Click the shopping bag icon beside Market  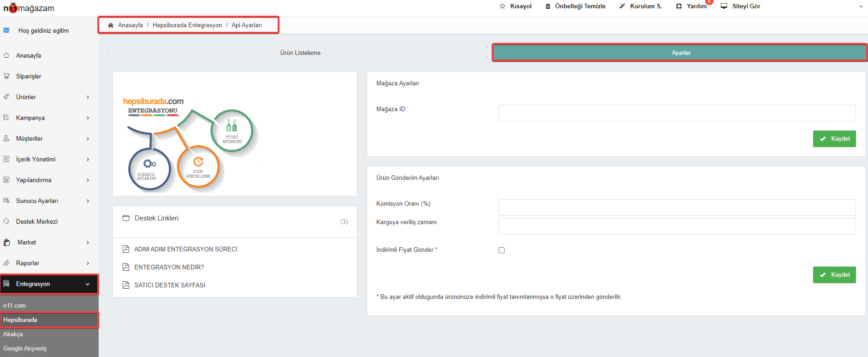coord(7,242)
